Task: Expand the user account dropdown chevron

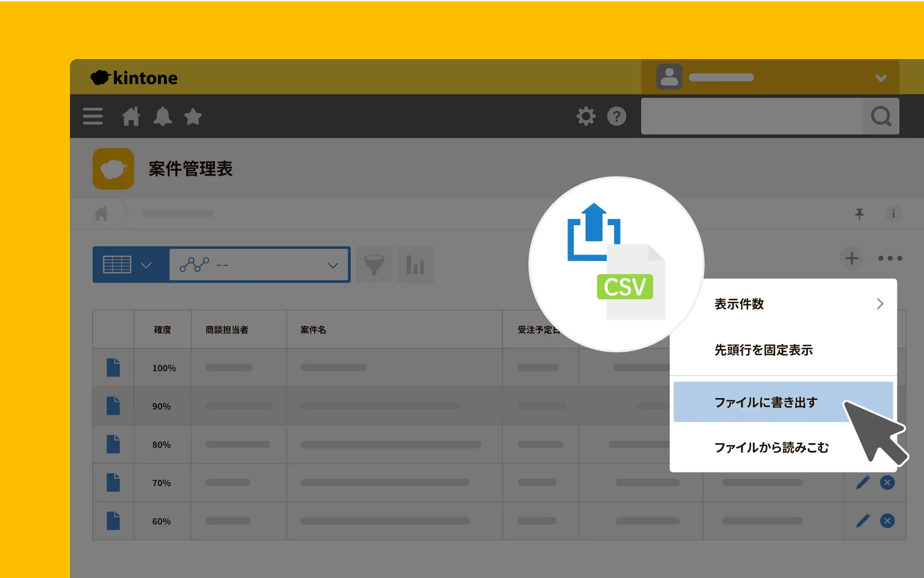Action: coord(881,78)
